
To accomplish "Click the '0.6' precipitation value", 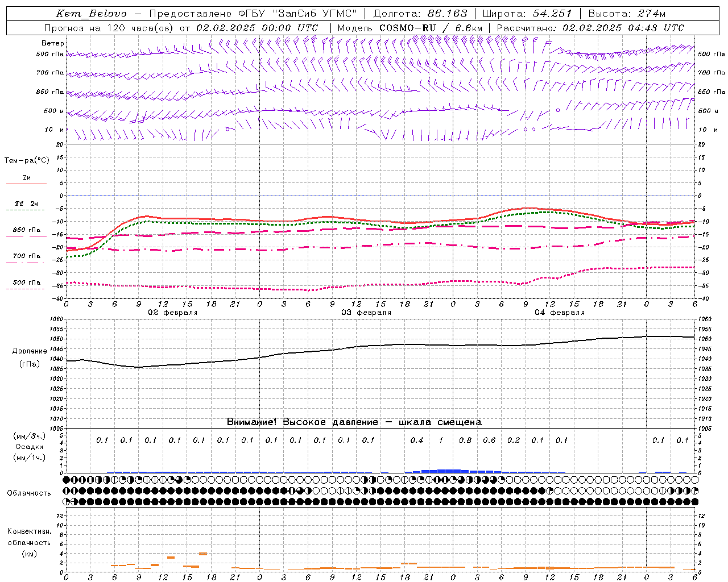I will pos(489,440).
